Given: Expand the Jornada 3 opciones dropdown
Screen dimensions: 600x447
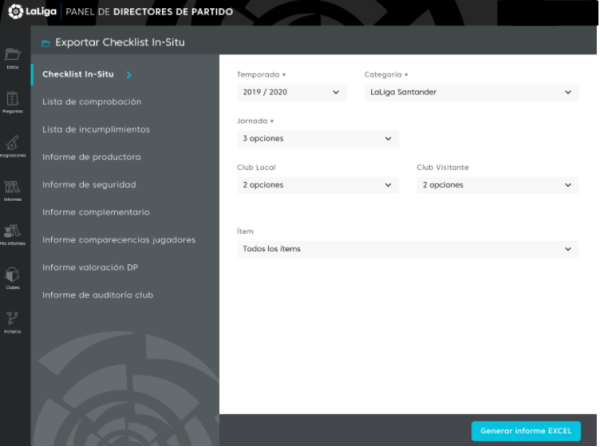Looking at the screenshot, I should click(317, 138).
